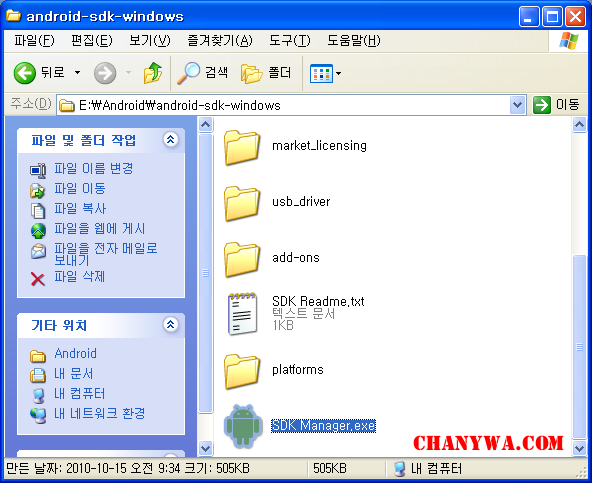Screen dimensions: 592x483
Task: Open the 보기(V) menu
Action: 150,40
